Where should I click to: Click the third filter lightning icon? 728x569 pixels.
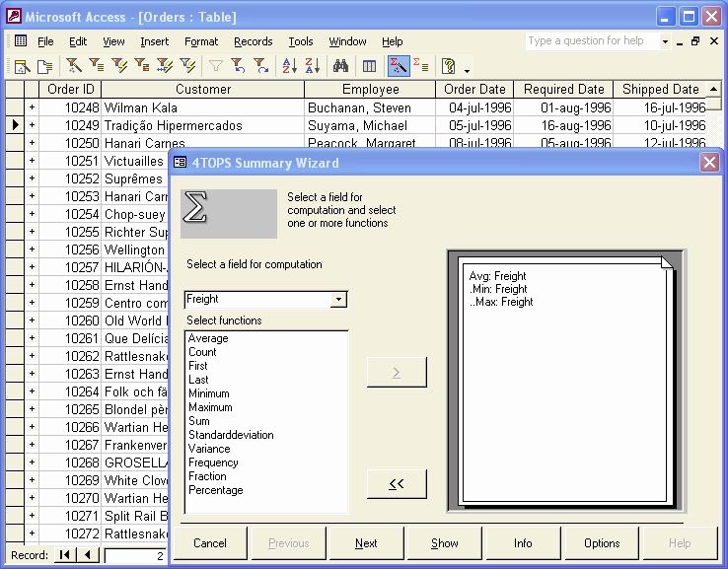click(x=119, y=65)
